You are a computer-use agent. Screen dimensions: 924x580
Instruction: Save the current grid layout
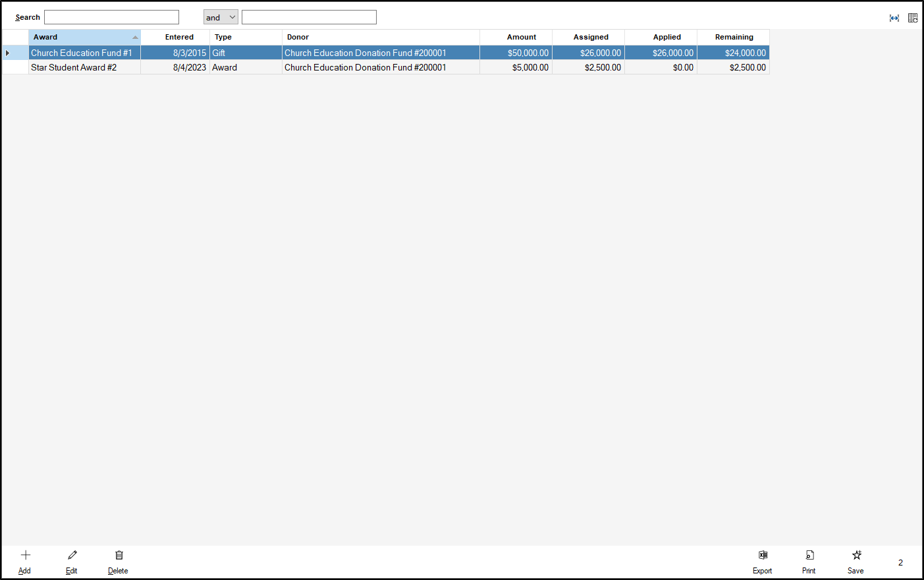click(x=856, y=556)
